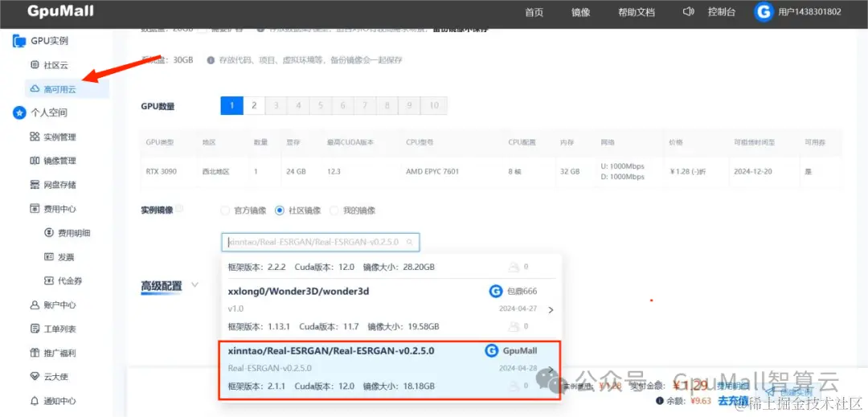868x417 pixels.
Task: Click the 镜像管理 icon
Action: (35, 161)
